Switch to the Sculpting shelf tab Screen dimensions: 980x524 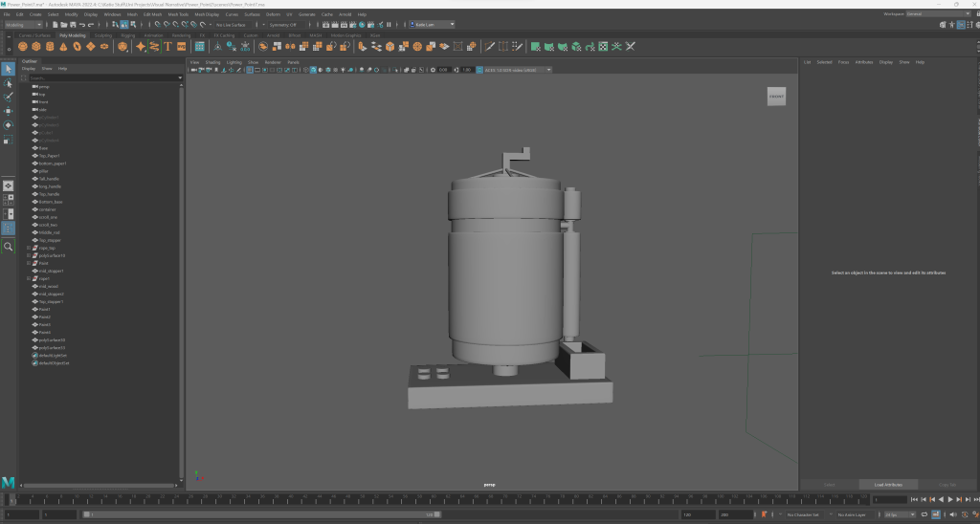(x=103, y=35)
